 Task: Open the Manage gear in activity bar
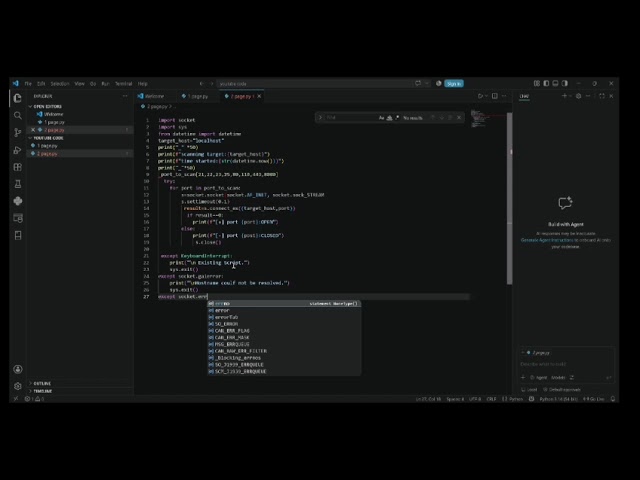pyautogui.click(x=18, y=386)
